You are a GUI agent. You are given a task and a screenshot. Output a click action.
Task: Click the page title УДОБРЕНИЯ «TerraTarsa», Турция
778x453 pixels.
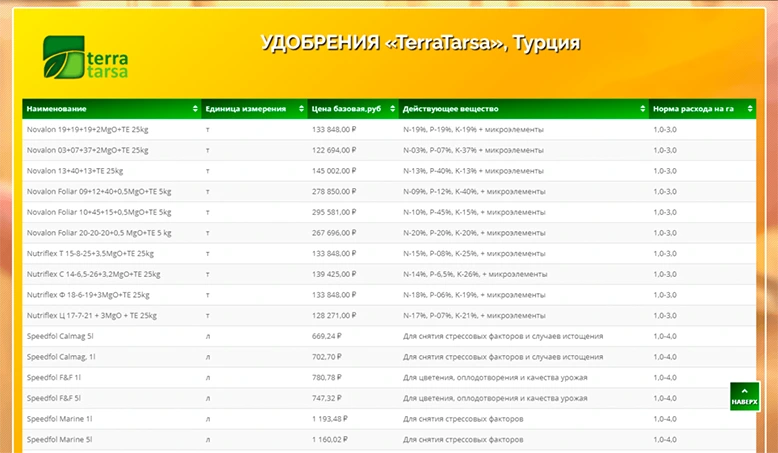pos(420,43)
